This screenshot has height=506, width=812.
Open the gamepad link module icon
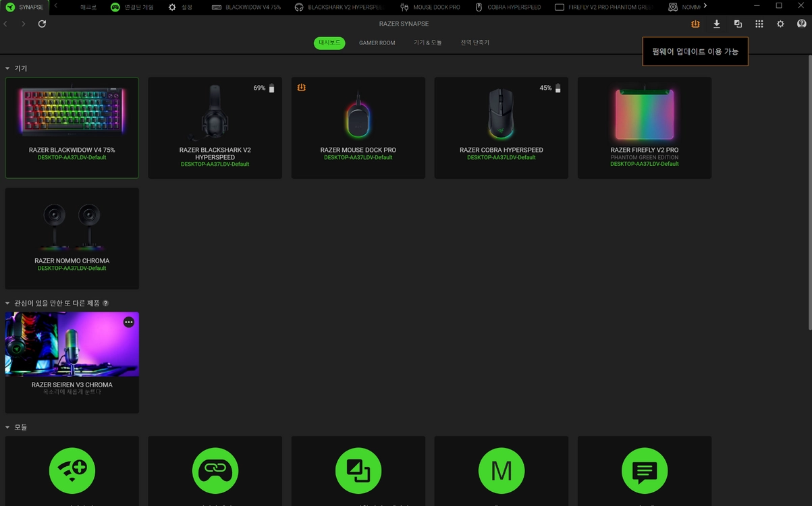tap(215, 470)
